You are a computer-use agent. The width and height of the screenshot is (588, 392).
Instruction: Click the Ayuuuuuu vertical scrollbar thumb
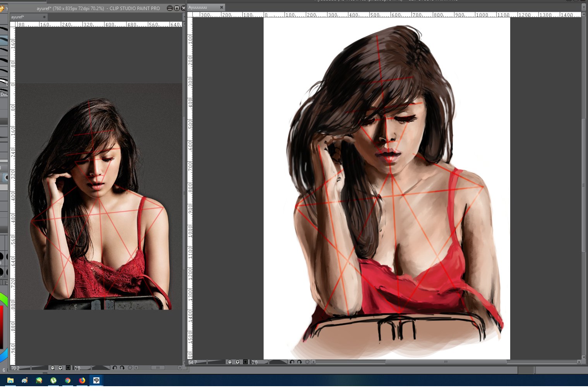point(584,185)
